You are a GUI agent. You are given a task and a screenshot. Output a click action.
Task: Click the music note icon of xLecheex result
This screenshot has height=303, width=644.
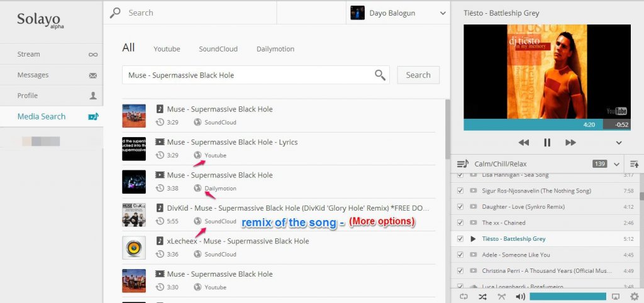tap(160, 241)
